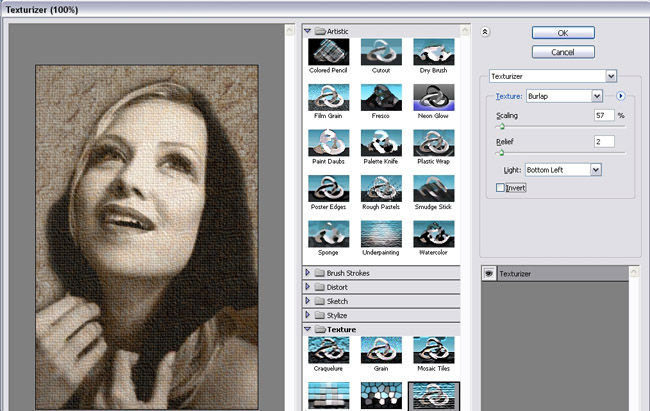Expand the Sketch filter folder
The image size is (650, 411).
coord(307,301)
